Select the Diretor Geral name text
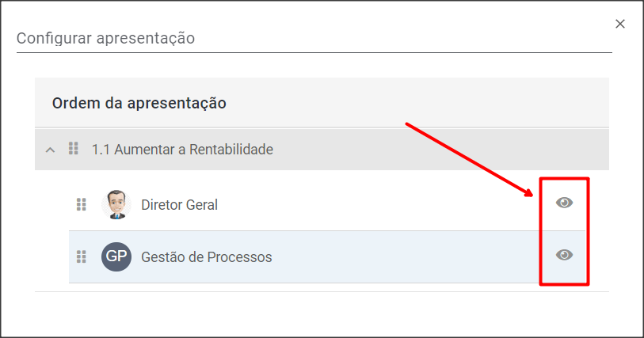This screenshot has width=644, height=338. click(179, 205)
